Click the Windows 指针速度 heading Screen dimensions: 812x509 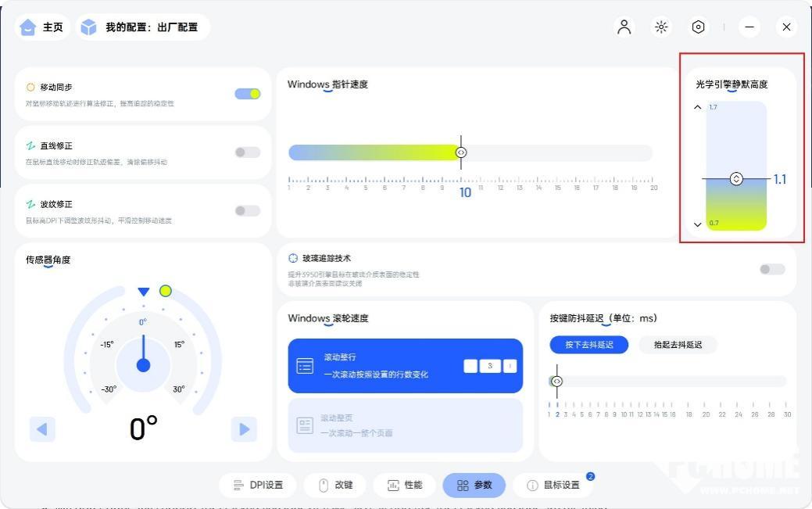pyautogui.click(x=327, y=84)
